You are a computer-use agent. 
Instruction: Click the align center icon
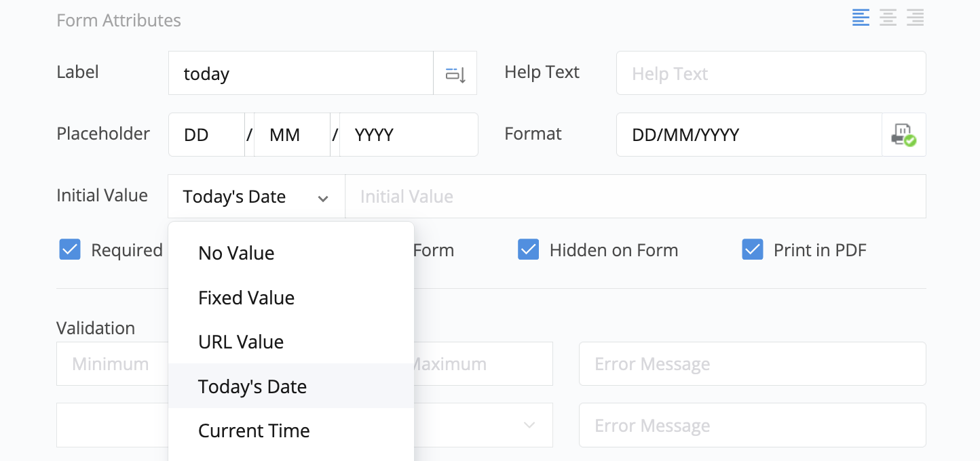[888, 18]
